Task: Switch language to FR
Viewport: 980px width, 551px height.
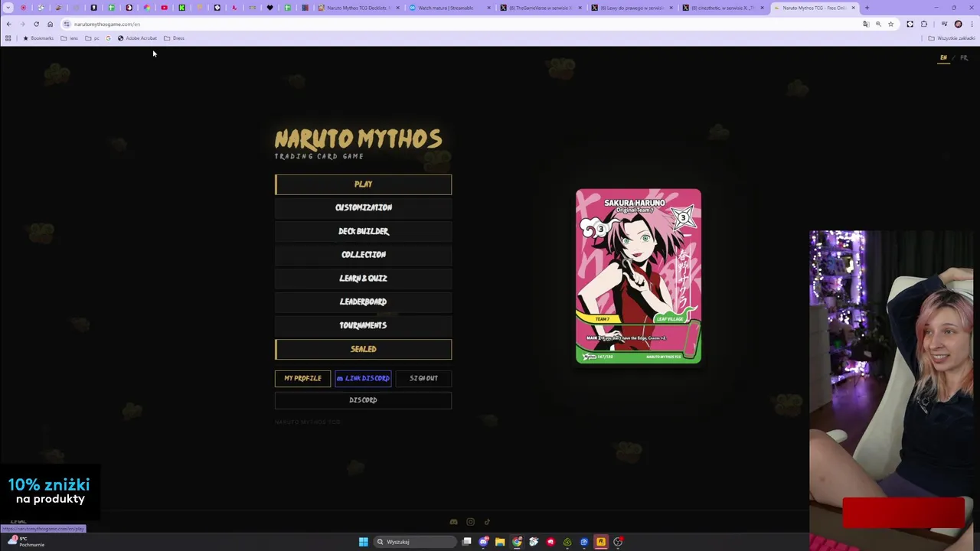Action: 964,58
